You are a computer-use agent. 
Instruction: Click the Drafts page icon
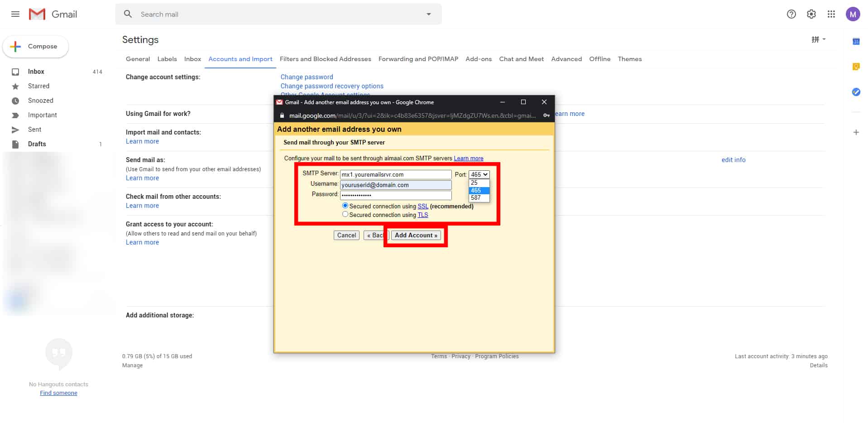click(x=15, y=144)
